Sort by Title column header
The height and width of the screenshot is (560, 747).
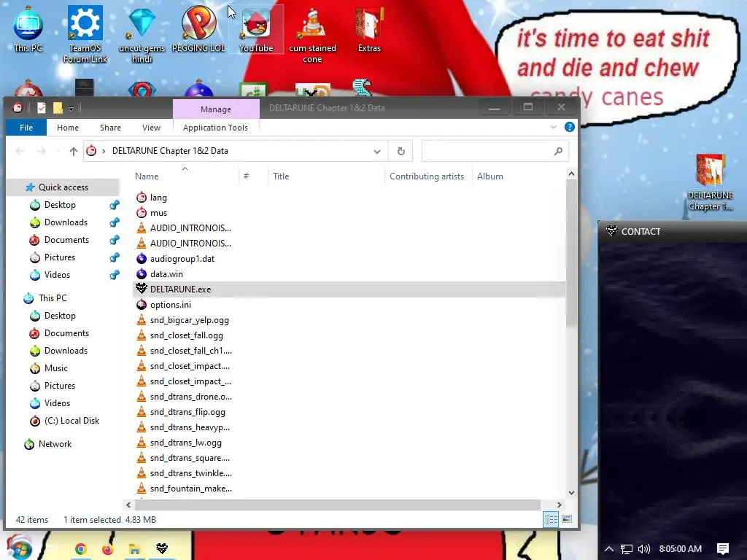pos(281,176)
